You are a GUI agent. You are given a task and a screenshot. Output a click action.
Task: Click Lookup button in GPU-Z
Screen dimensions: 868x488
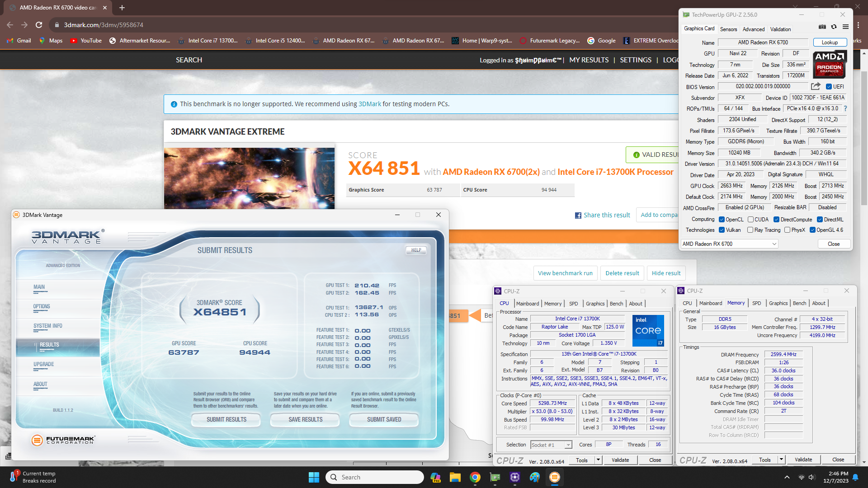pyautogui.click(x=830, y=42)
